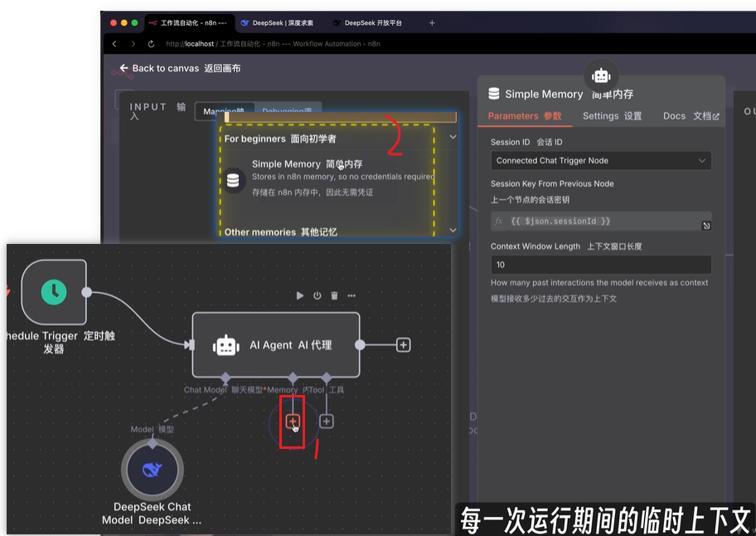Click the Session Key From Previous Node label
Viewport: 756px width, 536px height.
(x=552, y=184)
